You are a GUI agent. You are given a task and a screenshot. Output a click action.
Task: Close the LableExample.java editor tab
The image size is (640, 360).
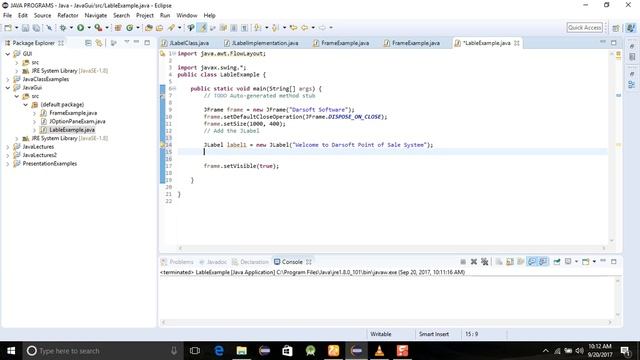click(x=517, y=43)
